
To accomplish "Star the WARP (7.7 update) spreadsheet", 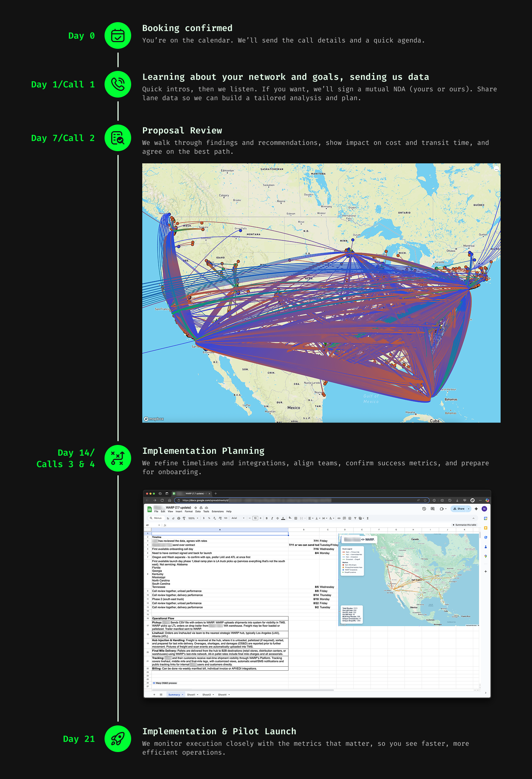I will [x=196, y=508].
